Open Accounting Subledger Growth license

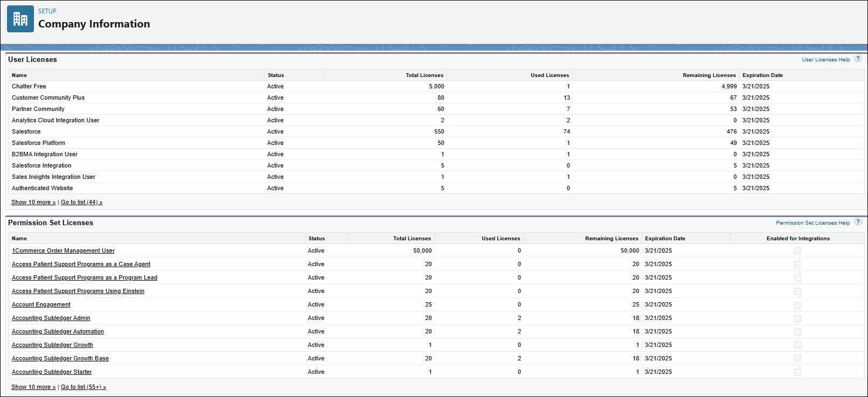(x=52, y=345)
